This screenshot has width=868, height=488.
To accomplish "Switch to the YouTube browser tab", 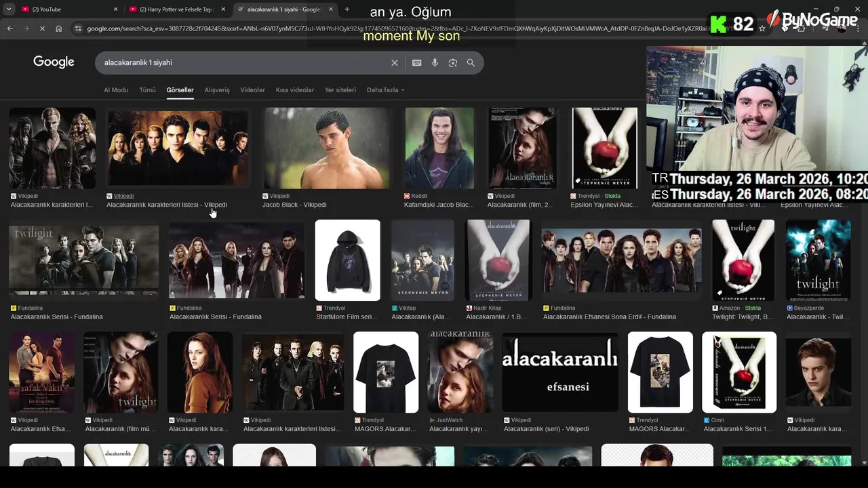I will (x=68, y=9).
